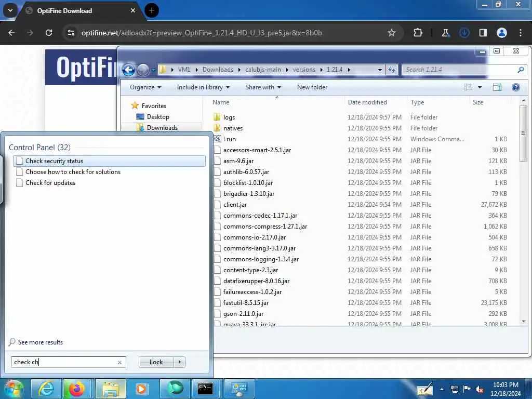Select Desktop in the navigation pane
Screen dimensions: 532x399
[x=158, y=117]
